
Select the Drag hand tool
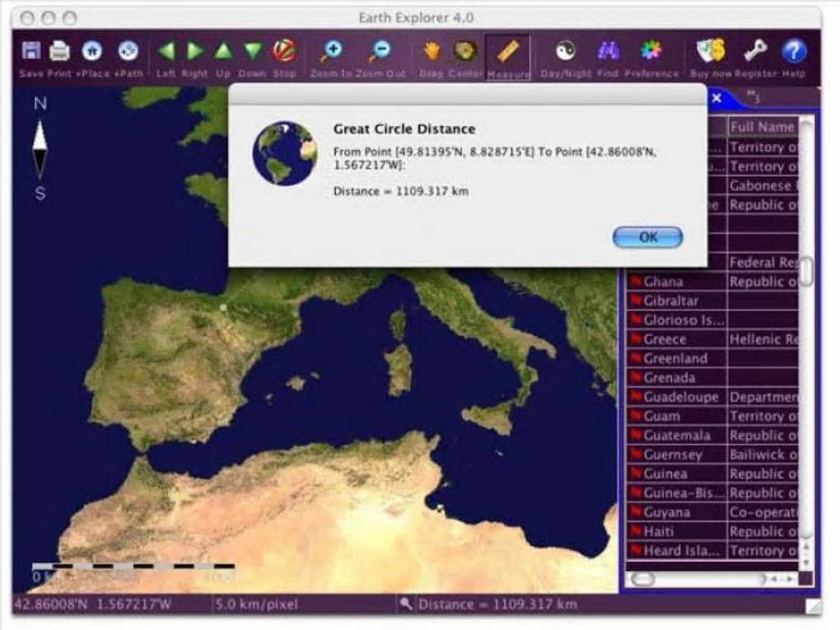coord(432,51)
